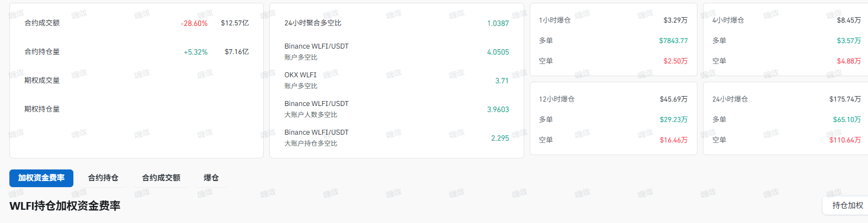Image resolution: width=868 pixels, height=223 pixels.
Task: Click the 合约持仓量 row label
Action: click(42, 52)
